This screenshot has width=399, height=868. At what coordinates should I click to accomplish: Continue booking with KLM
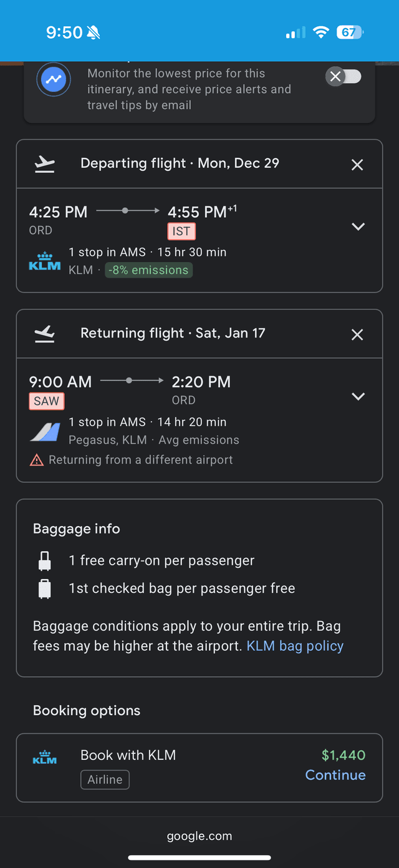click(335, 775)
